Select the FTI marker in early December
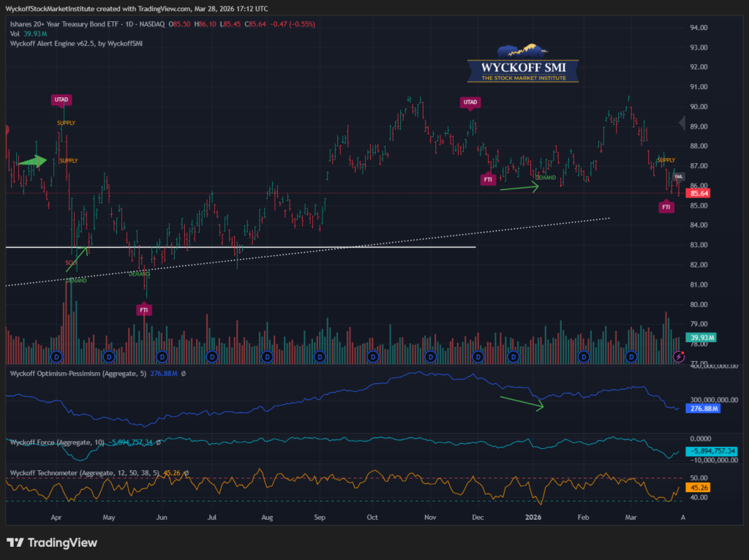 pos(488,179)
